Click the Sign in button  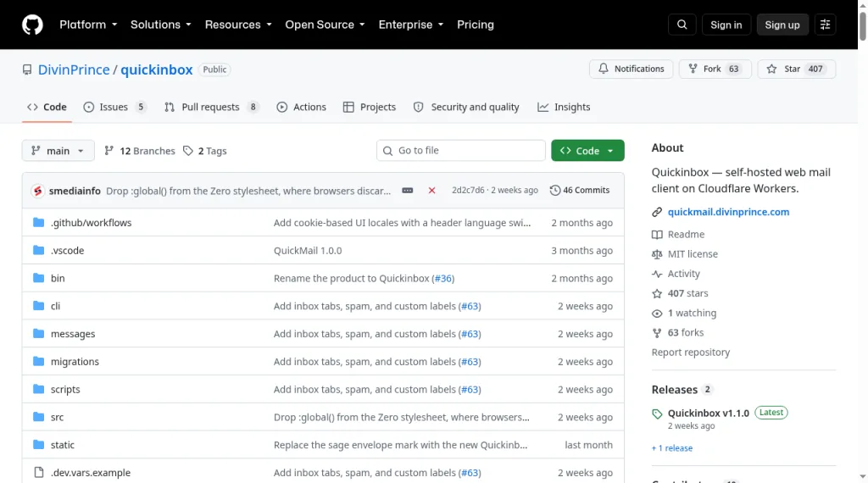pos(726,25)
